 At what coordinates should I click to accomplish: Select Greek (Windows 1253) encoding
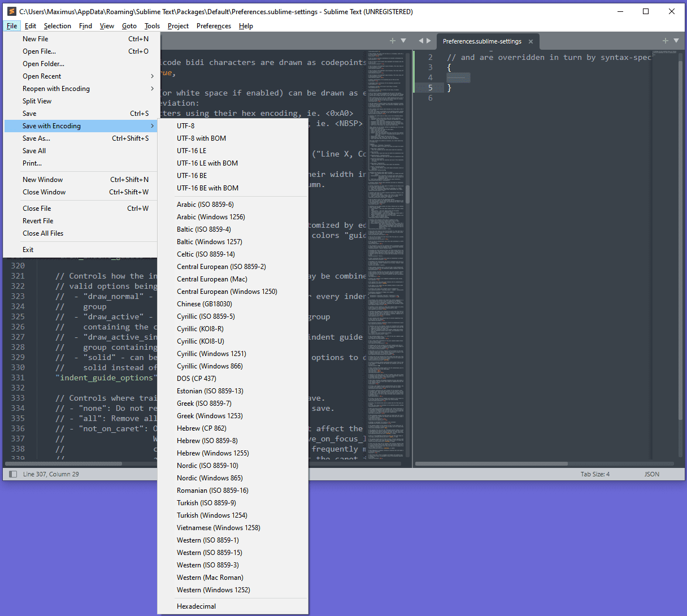(233, 416)
